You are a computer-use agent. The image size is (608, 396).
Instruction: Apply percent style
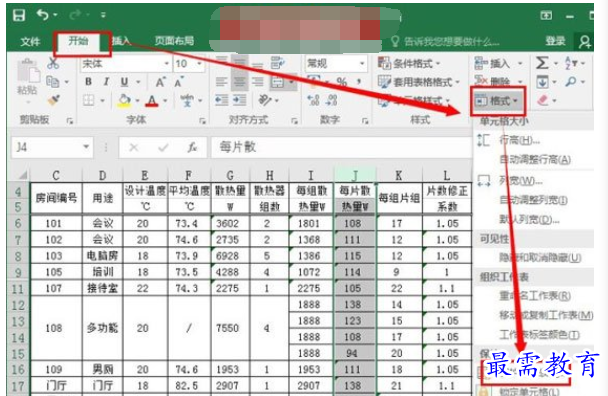[x=342, y=82]
